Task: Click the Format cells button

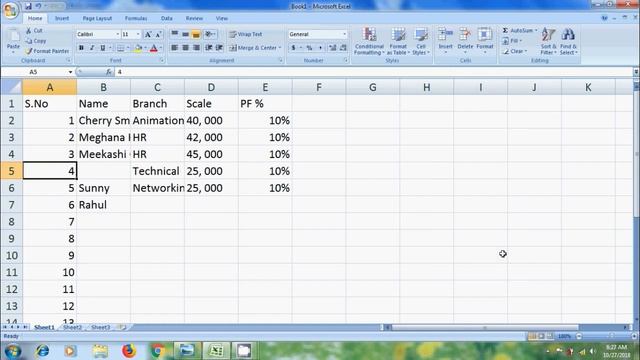Action: [485, 41]
